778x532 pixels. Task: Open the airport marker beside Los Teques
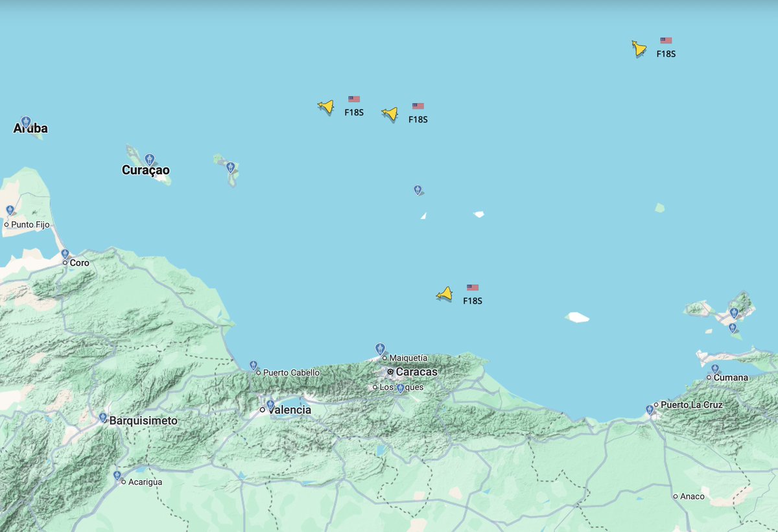click(400, 388)
